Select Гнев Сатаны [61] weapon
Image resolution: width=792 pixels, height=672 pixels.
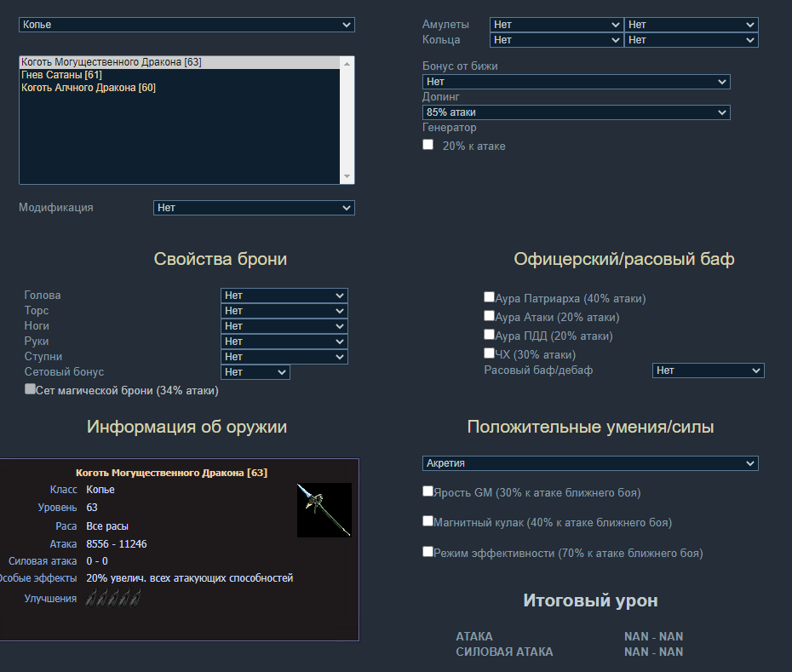point(180,75)
